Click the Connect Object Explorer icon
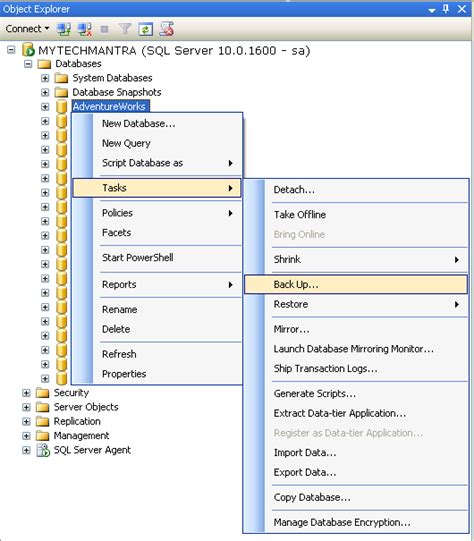Image resolution: width=474 pixels, height=541 pixels. click(x=64, y=29)
